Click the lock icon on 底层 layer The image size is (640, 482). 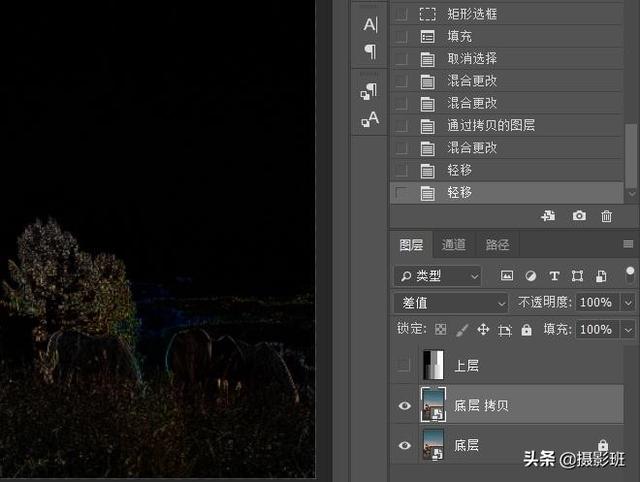point(603,444)
